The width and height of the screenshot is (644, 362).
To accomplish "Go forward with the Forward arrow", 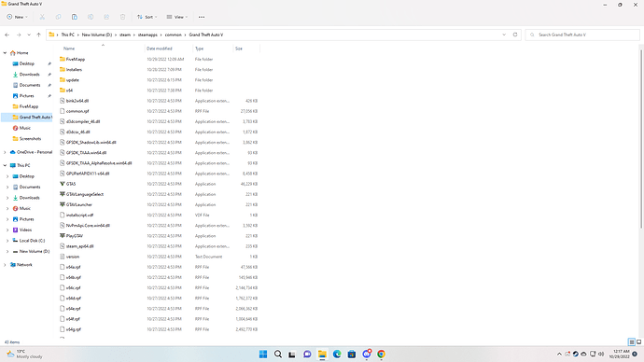I will pyautogui.click(x=19, y=35).
